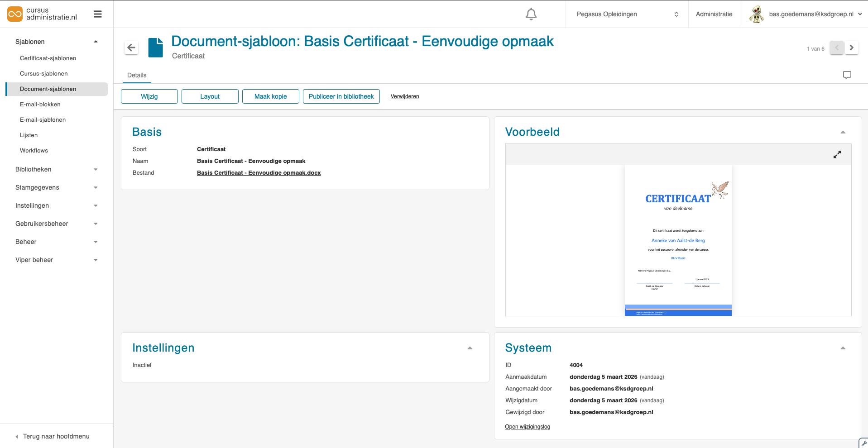
Task: Collapse the Instellingen panel
Action: tap(470, 348)
